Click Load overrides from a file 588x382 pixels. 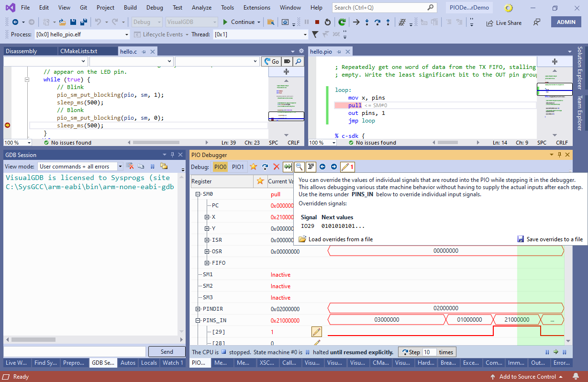point(335,239)
